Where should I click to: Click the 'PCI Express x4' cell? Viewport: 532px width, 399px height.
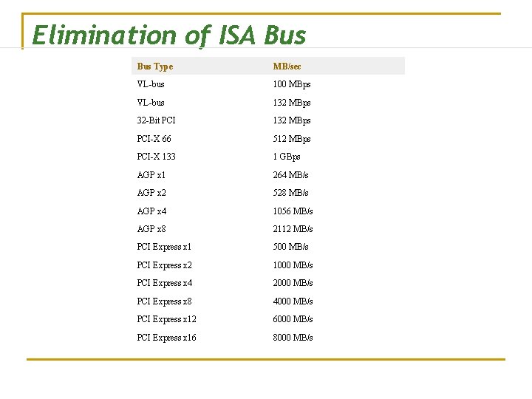pyautogui.click(x=164, y=283)
